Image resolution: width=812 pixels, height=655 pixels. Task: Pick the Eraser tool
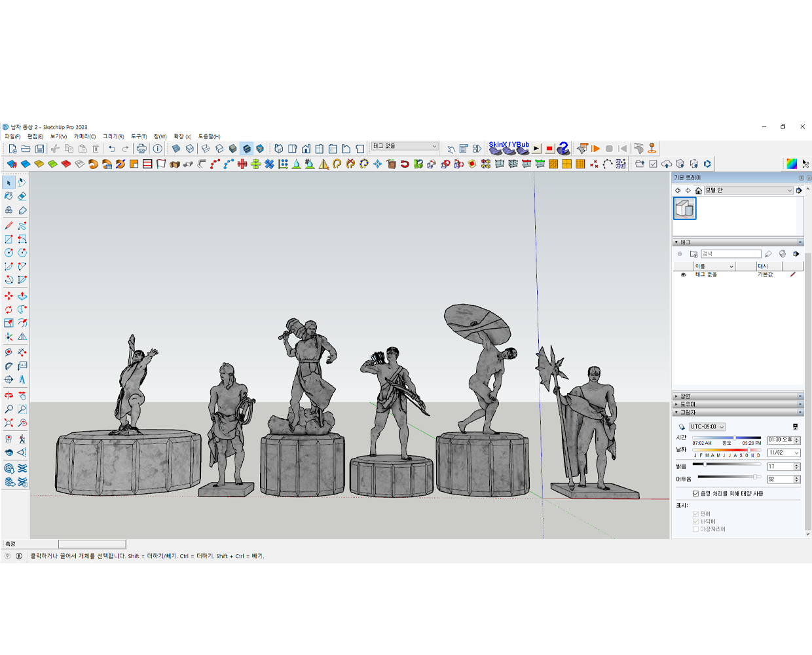click(22, 196)
